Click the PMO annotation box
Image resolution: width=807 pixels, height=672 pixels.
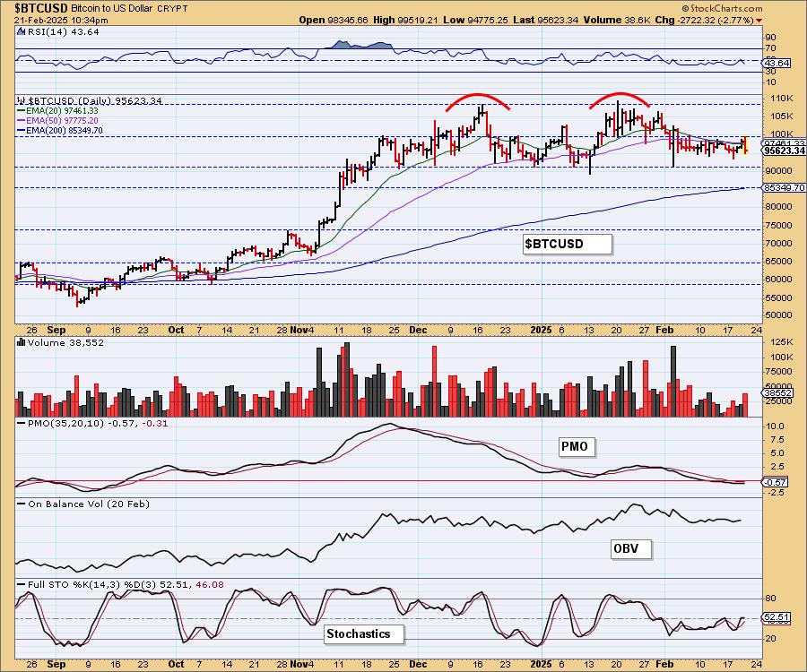pyautogui.click(x=576, y=446)
